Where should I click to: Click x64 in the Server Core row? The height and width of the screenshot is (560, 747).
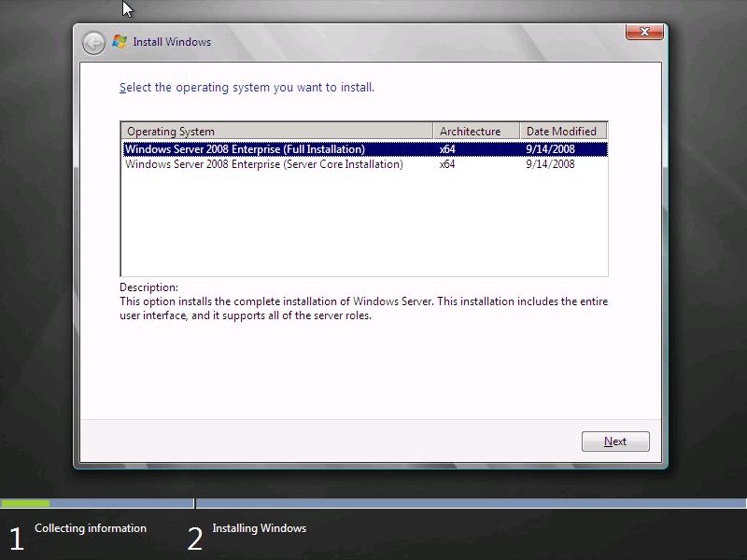447,164
